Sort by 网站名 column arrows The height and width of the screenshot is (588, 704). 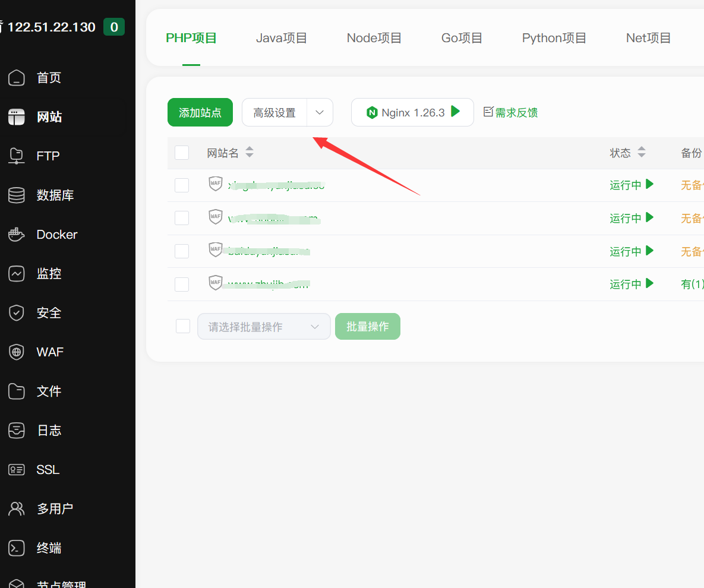[x=250, y=152]
